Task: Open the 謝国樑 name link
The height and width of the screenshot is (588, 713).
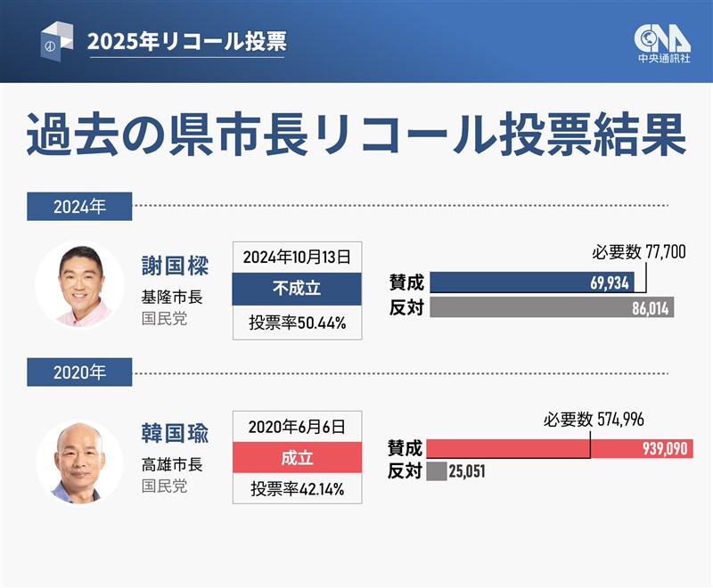Action: (x=175, y=266)
